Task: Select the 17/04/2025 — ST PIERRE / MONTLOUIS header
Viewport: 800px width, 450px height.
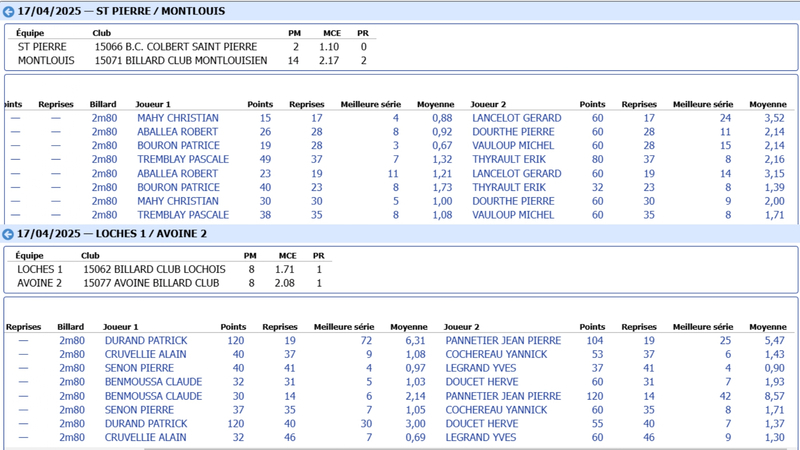Action: click(121, 11)
